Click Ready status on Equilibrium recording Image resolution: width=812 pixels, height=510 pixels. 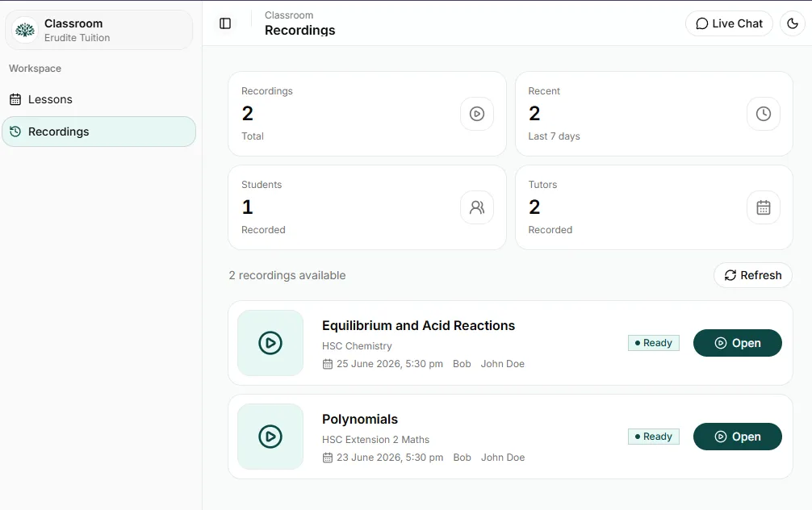pos(654,343)
